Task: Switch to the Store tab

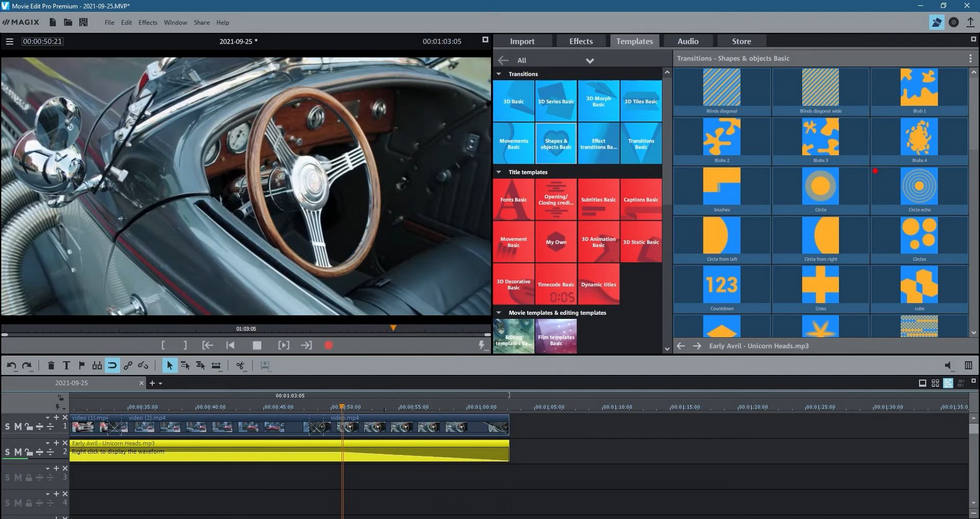Action: pyautogui.click(x=741, y=41)
